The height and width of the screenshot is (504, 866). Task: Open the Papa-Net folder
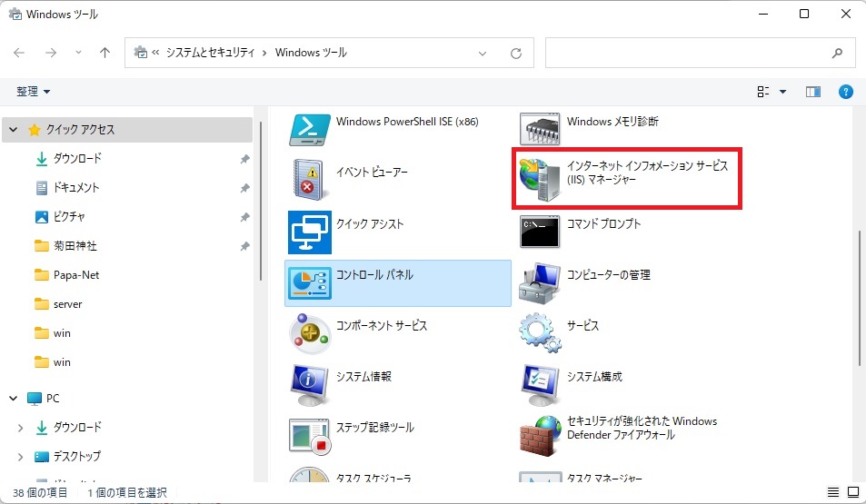point(76,275)
